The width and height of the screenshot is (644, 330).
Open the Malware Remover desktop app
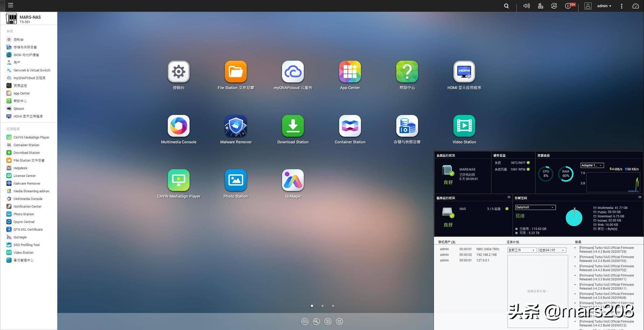click(235, 126)
